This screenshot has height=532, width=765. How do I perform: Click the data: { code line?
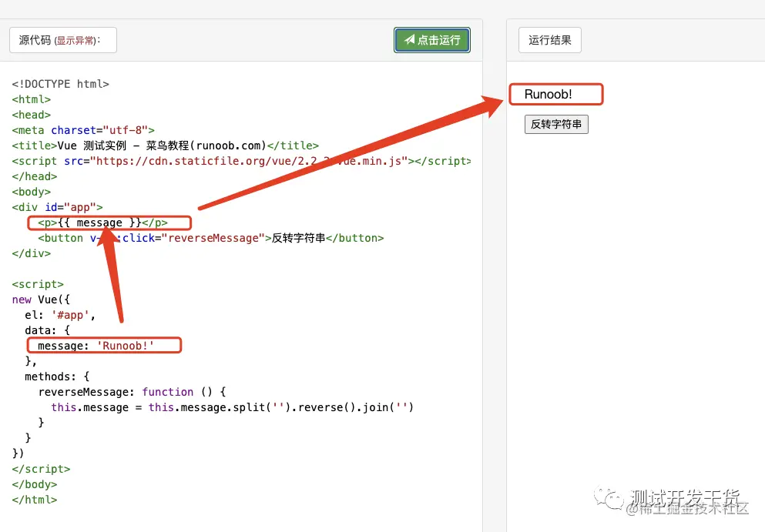point(47,330)
